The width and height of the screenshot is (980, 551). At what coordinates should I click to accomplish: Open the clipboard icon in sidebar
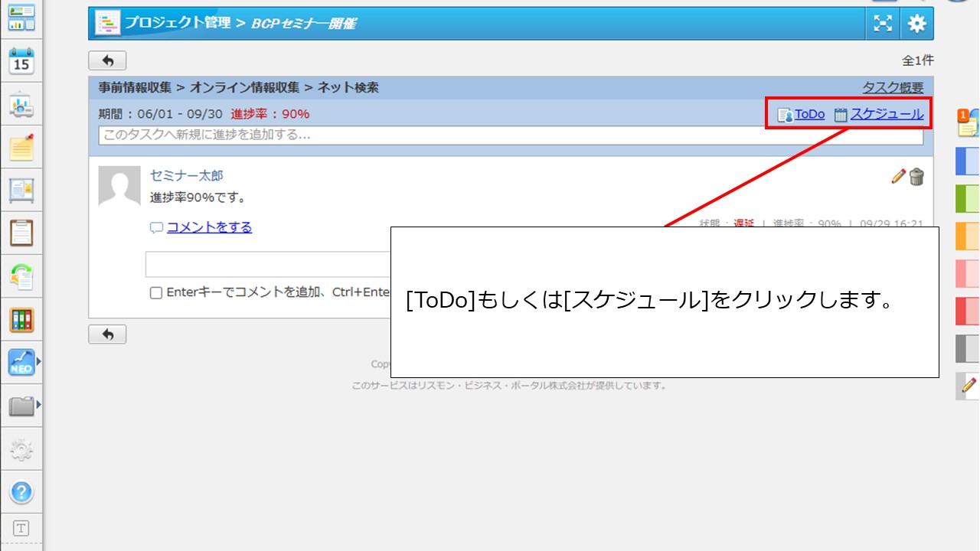click(21, 233)
